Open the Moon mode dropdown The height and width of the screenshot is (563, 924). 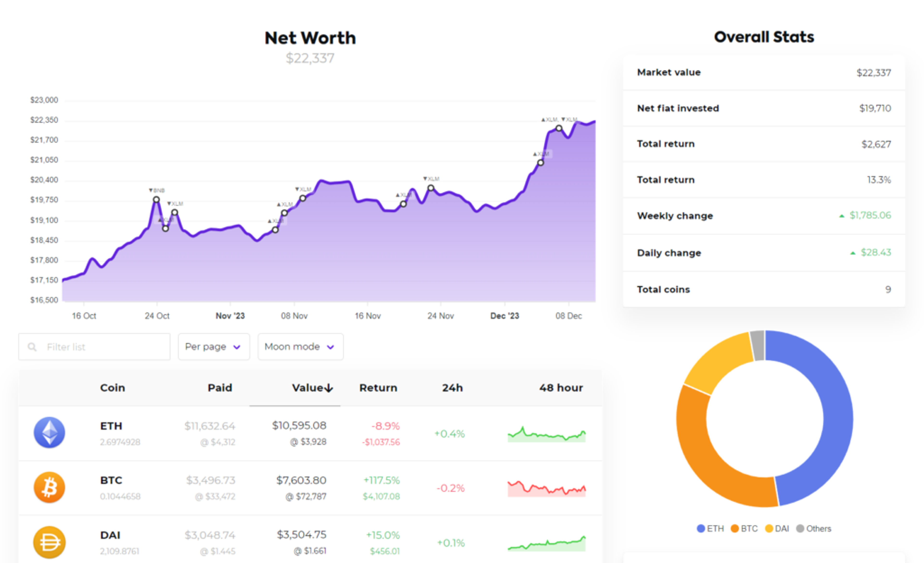coord(300,347)
